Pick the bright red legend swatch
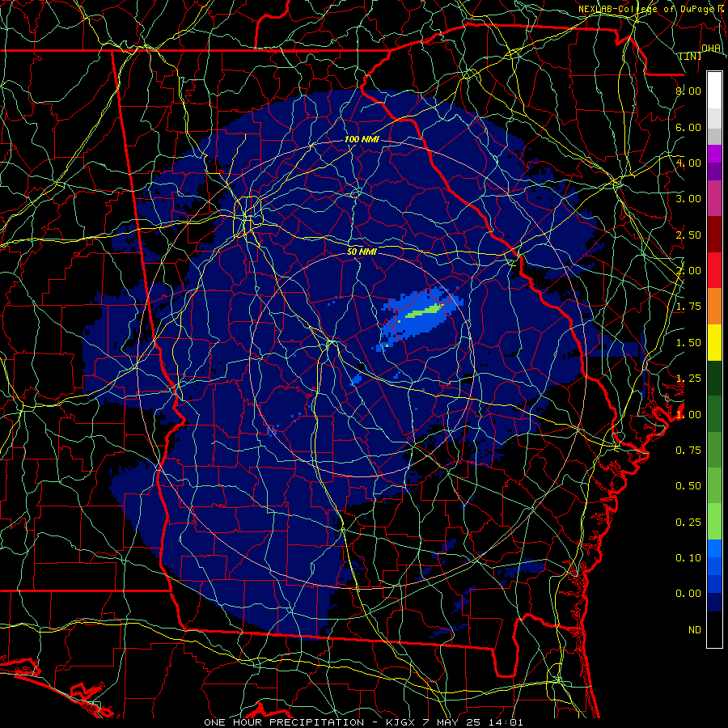 coord(714,270)
